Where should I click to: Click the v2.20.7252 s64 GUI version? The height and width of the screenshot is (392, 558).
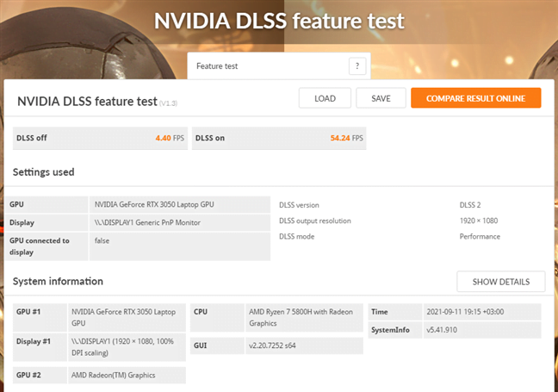(272, 345)
